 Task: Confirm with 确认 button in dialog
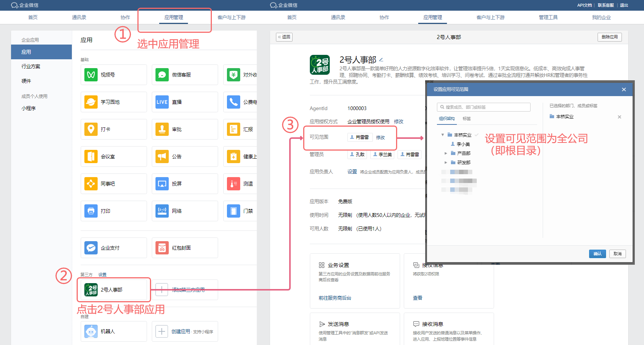(597, 254)
